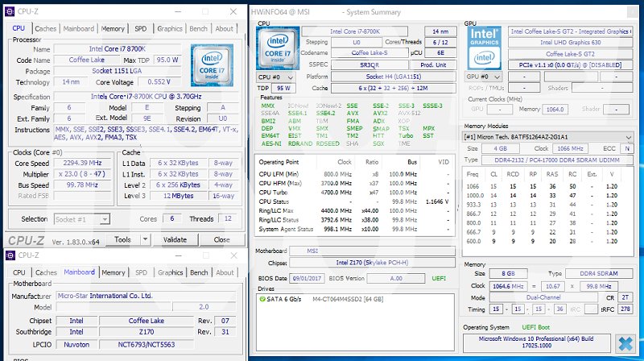644x361 pixels.
Task: Click the tRFC 278 value
Action: pos(625,309)
